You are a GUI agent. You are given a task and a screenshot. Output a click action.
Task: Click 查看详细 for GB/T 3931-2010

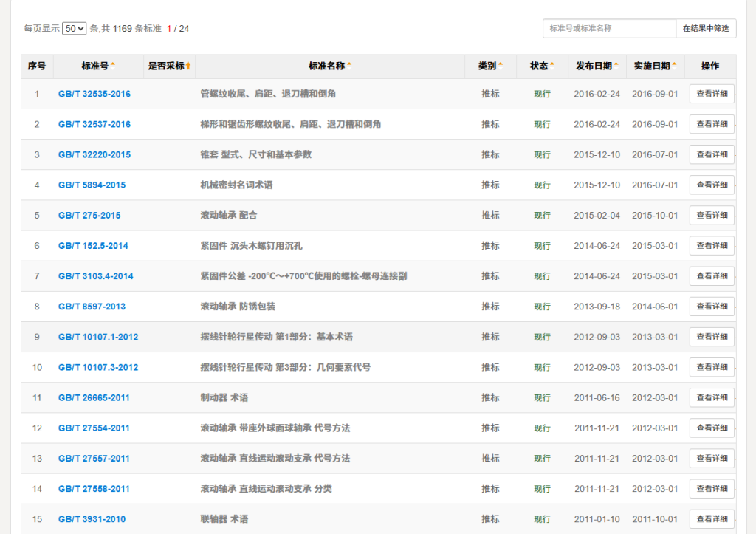[x=712, y=519]
